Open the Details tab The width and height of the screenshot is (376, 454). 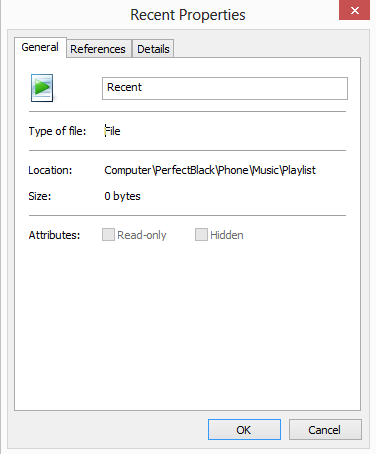(153, 49)
